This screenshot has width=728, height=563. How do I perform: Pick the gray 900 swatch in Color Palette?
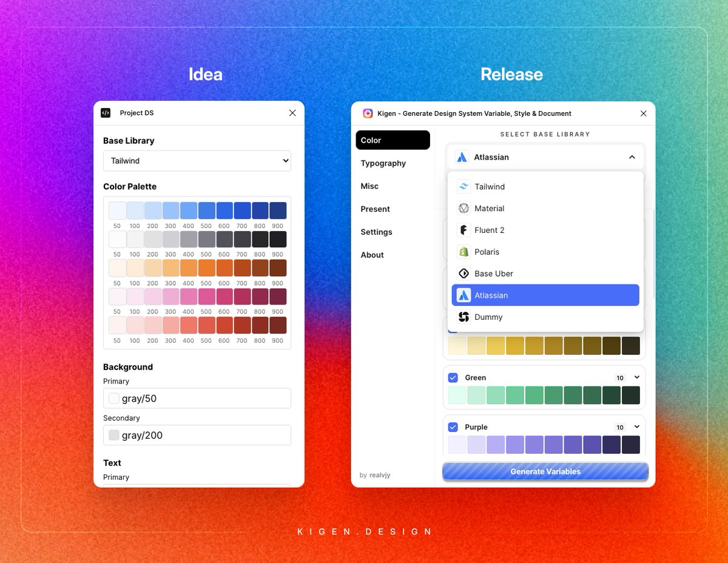point(278,239)
